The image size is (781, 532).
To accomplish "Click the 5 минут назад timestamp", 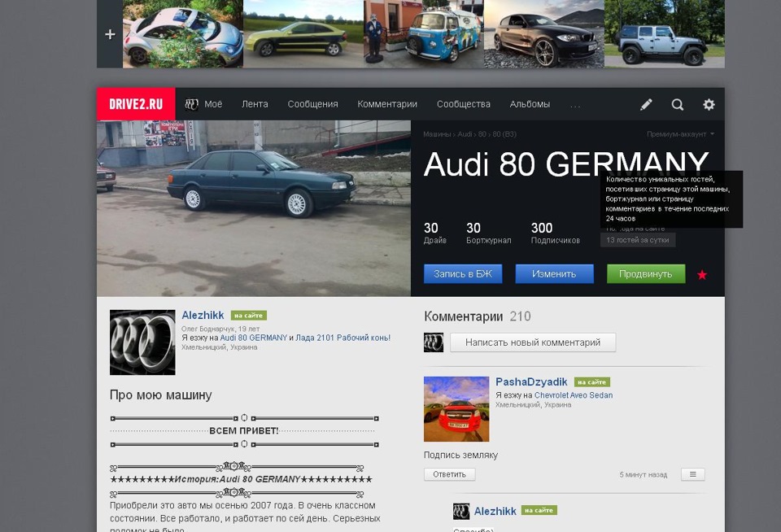I will pyautogui.click(x=643, y=475).
